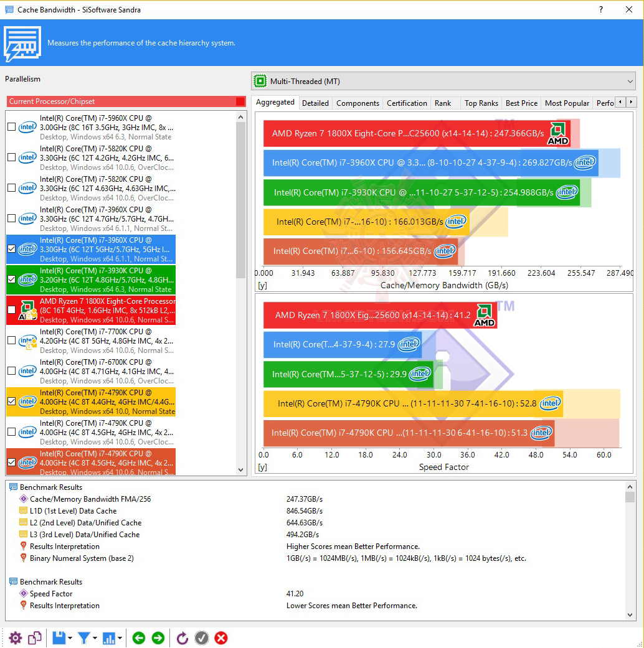
Task: Click the L3 Data/Unified Cache row icon
Action: pyautogui.click(x=24, y=534)
